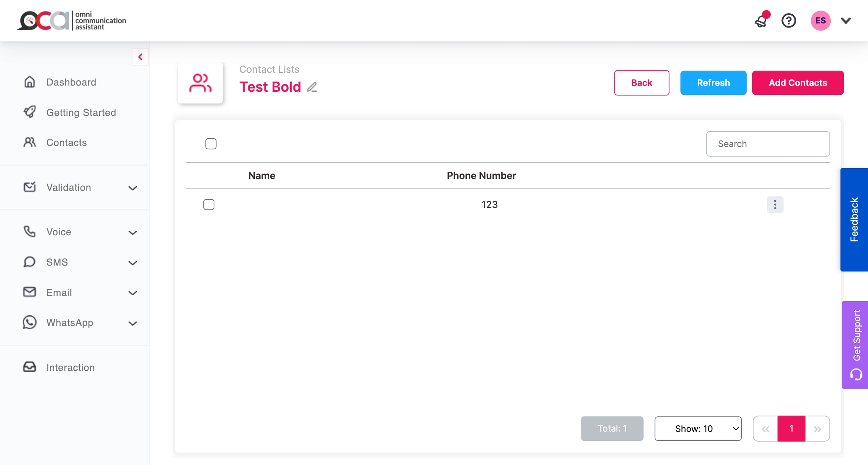Viewport: 868px width, 474px height.
Task: Collapse sidebar with left arrow icon
Action: (x=140, y=57)
